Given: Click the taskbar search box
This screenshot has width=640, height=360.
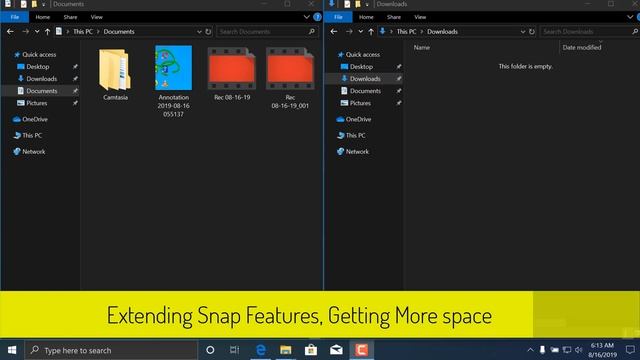Looking at the screenshot, I should (x=111, y=350).
